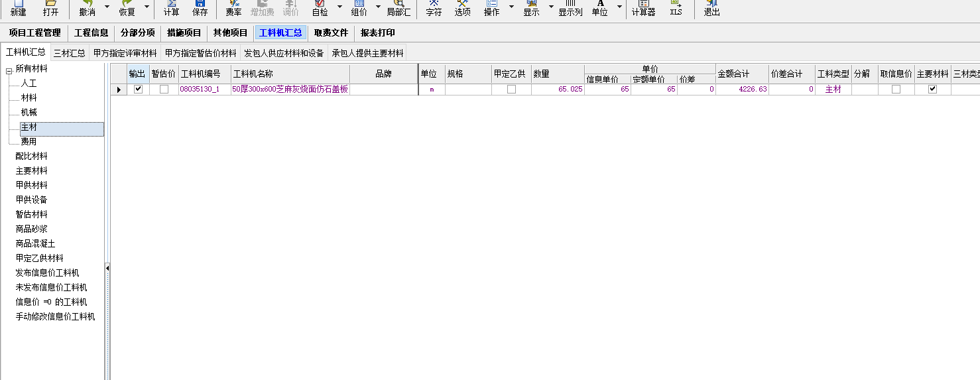
Task: Collapse the left panel with splitter arrow
Action: [x=107, y=268]
